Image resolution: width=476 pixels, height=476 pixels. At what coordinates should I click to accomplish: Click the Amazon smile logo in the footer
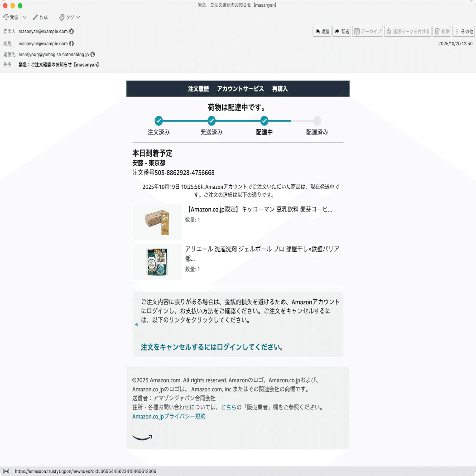pyautogui.click(x=142, y=437)
